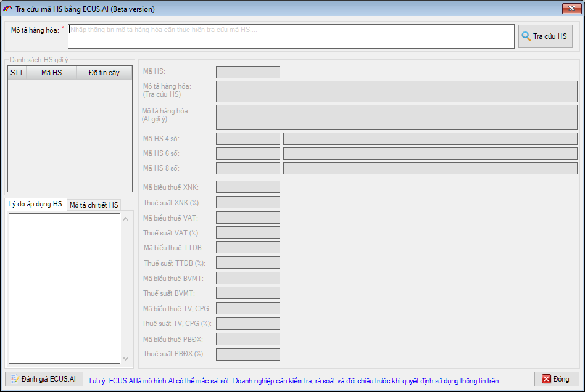Click the Mã biểu thuế XNK field
585x392 pixels.
click(x=247, y=187)
